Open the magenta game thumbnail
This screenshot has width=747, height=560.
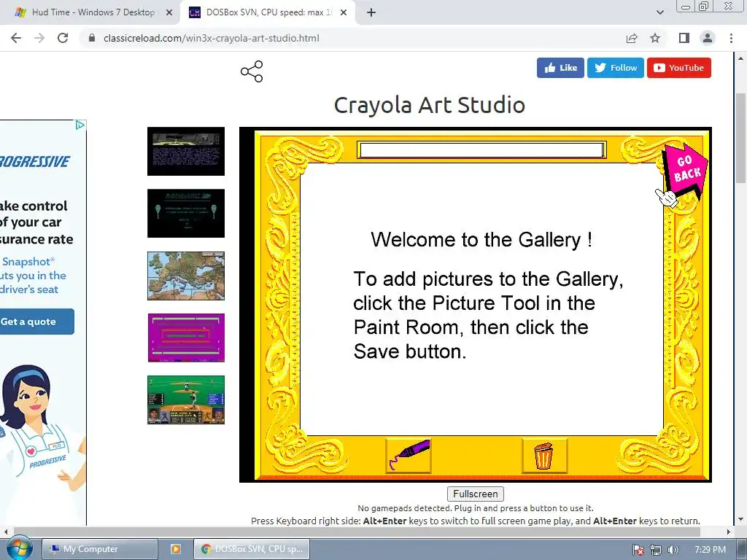pos(186,338)
